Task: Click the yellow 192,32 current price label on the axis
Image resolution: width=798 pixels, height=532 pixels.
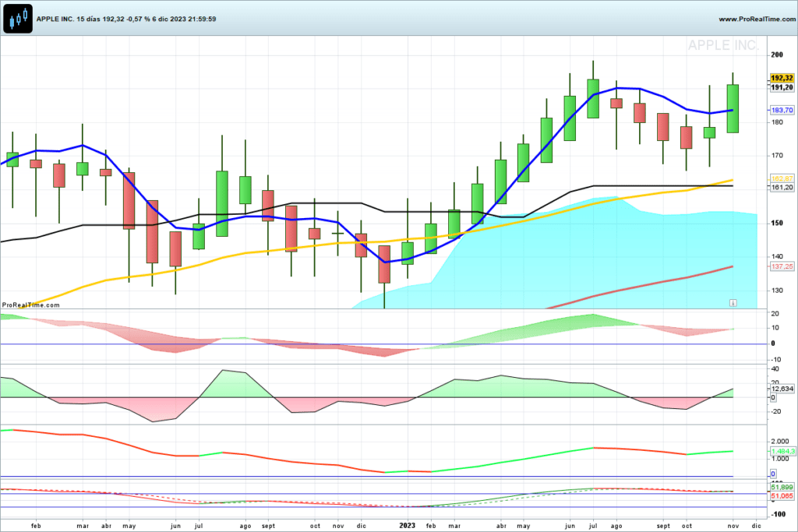Action: [782, 78]
